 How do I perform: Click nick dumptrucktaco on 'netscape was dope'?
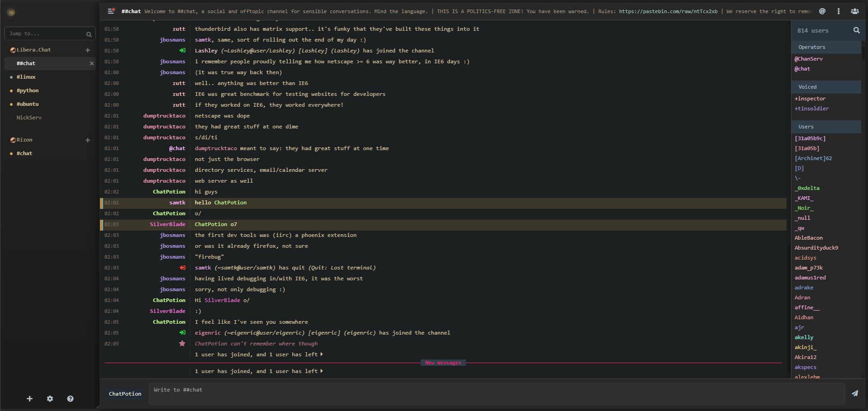coord(164,116)
